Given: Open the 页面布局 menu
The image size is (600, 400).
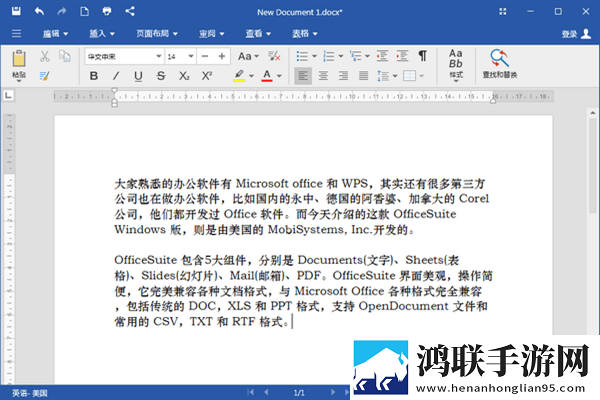Looking at the screenshot, I should pyautogui.click(x=157, y=34).
